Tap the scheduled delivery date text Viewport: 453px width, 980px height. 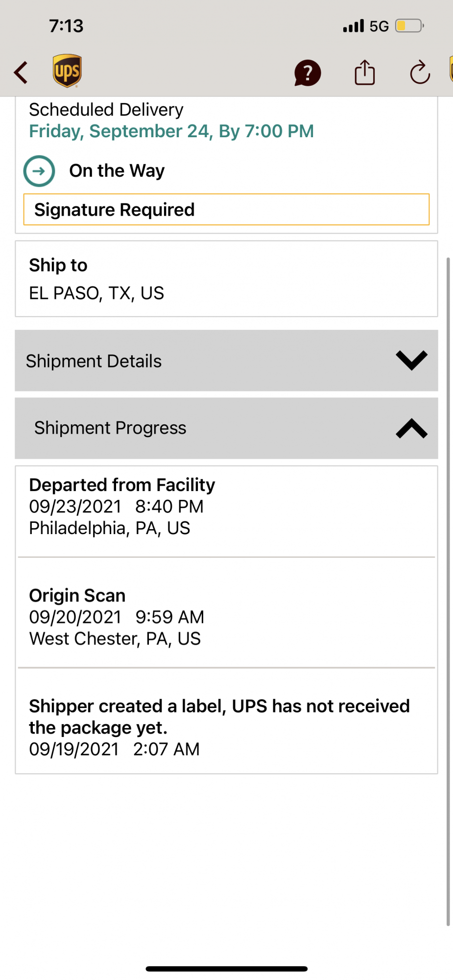[171, 131]
